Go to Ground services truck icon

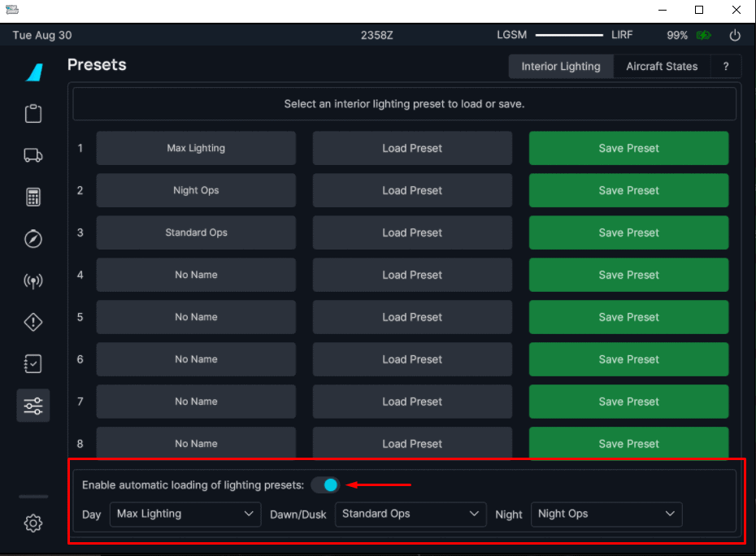pyautogui.click(x=33, y=155)
